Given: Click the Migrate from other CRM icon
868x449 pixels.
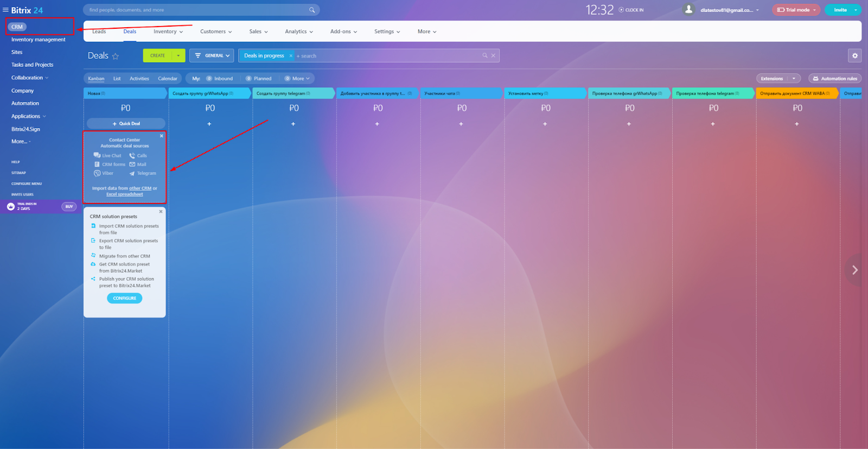Looking at the screenshot, I should click(x=93, y=255).
